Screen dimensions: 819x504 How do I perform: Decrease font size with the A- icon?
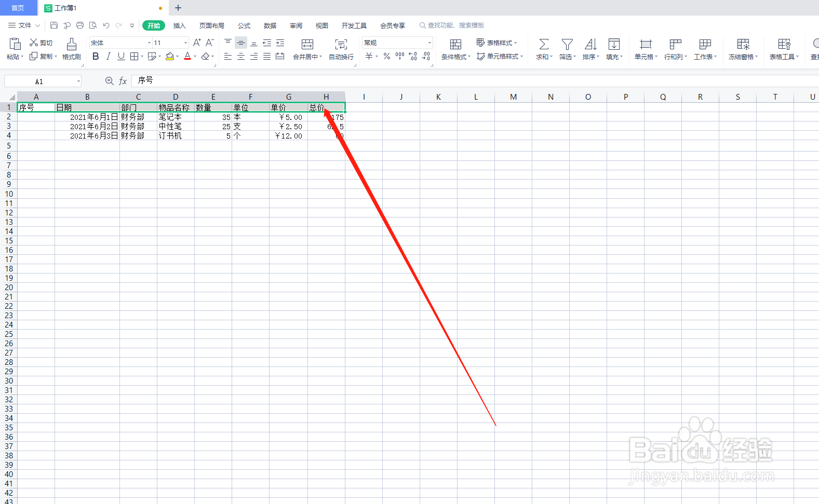point(210,43)
